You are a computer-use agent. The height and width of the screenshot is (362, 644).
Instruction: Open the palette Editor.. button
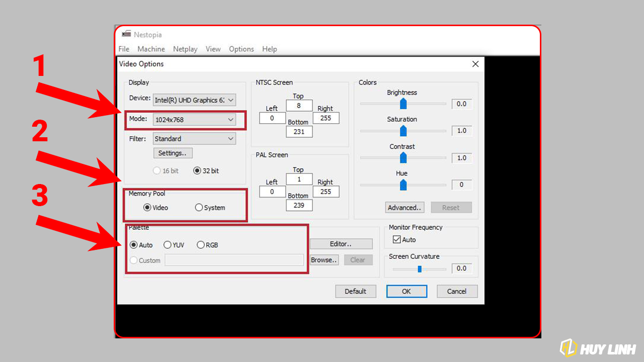point(341,244)
